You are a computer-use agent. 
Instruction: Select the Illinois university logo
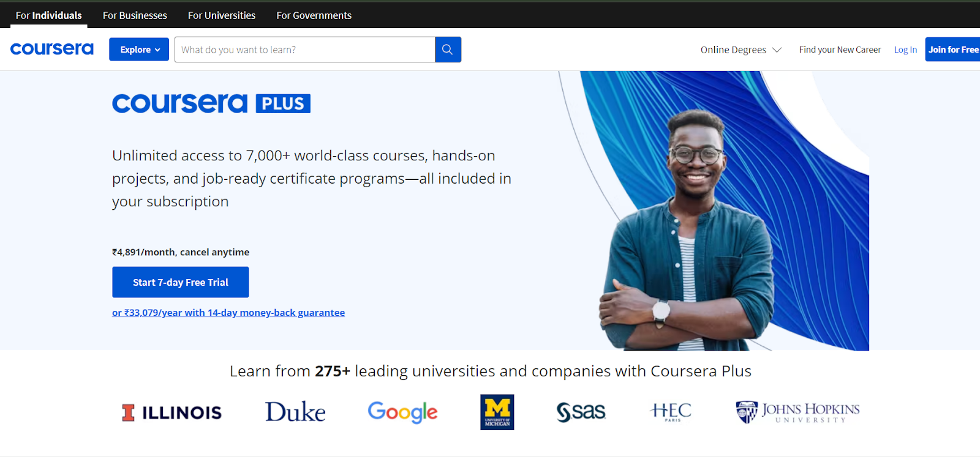(171, 412)
